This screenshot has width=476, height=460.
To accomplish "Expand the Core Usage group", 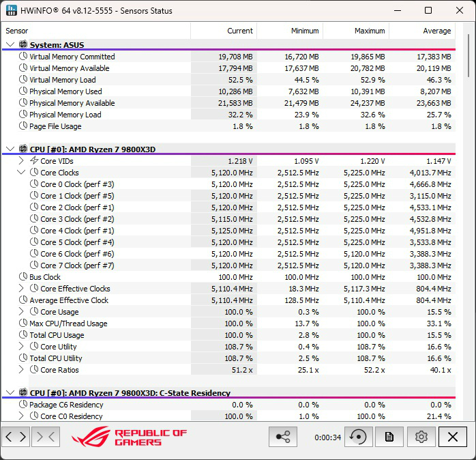I will point(21,311).
